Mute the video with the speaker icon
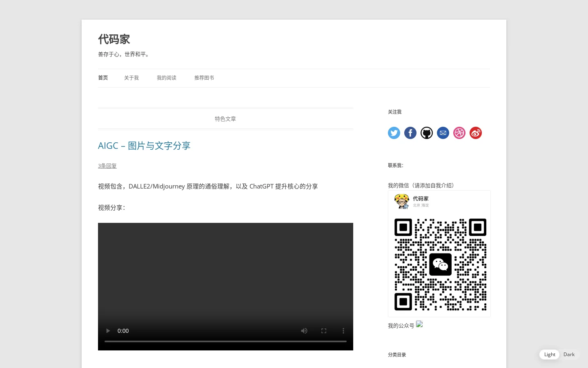This screenshot has height=368, width=588. click(x=304, y=331)
